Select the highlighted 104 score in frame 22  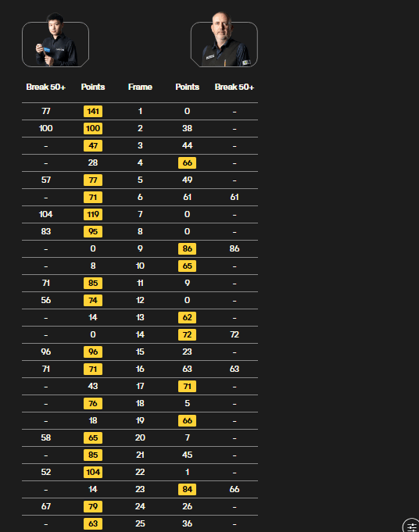coord(93,472)
